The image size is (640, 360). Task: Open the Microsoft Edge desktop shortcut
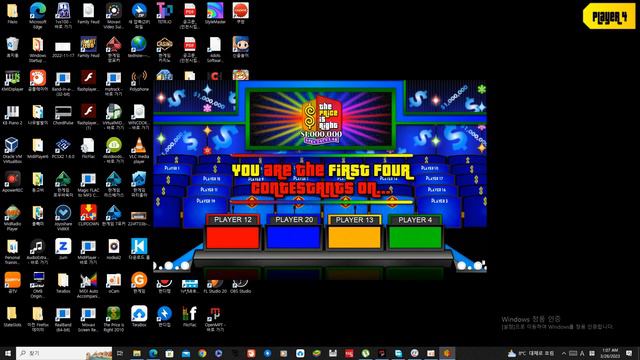click(38, 15)
